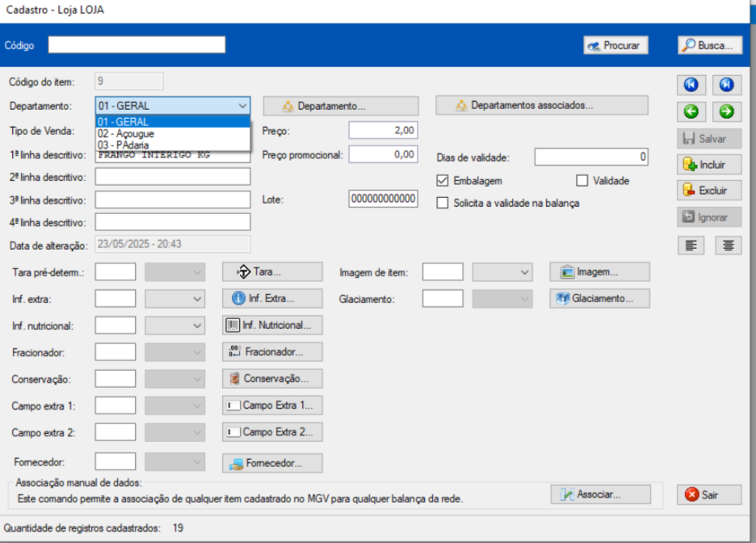Open the Tara scale icon button

[272, 272]
